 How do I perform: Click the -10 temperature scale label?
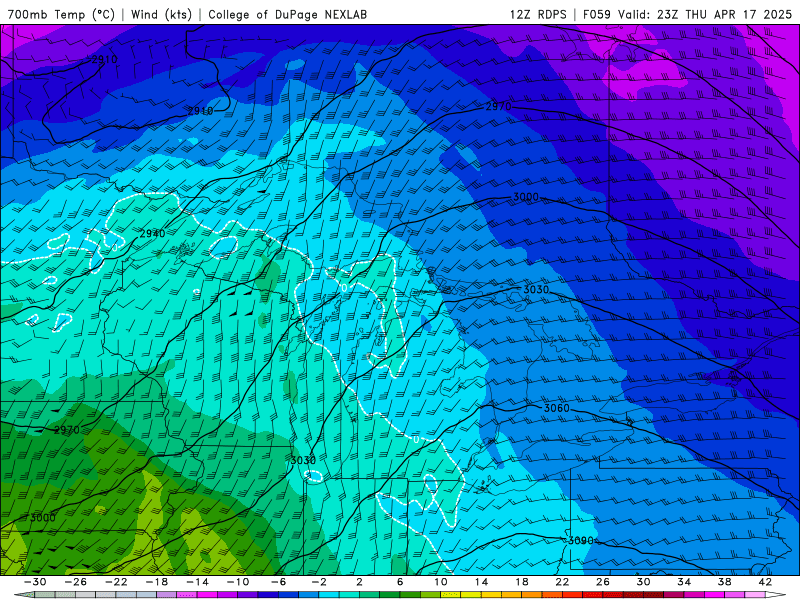tap(238, 582)
